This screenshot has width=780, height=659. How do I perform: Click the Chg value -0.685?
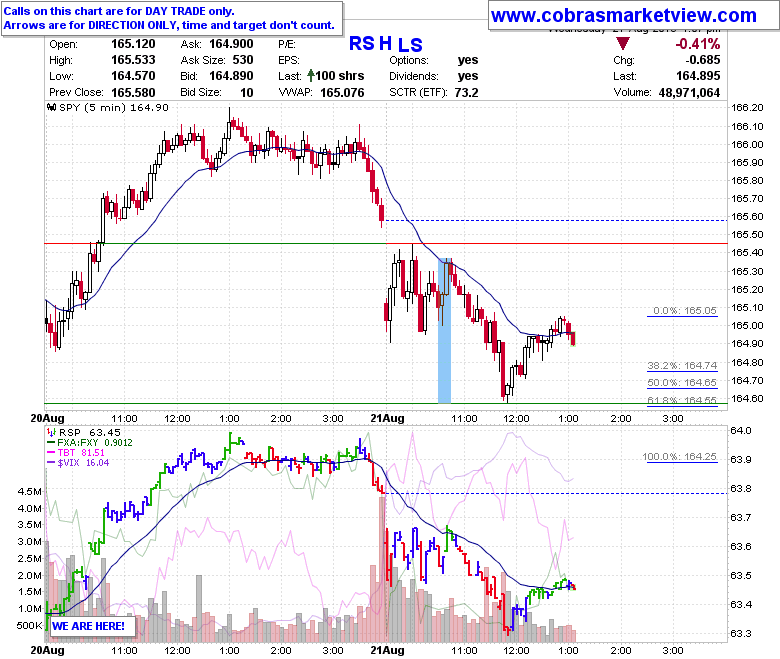[702, 60]
